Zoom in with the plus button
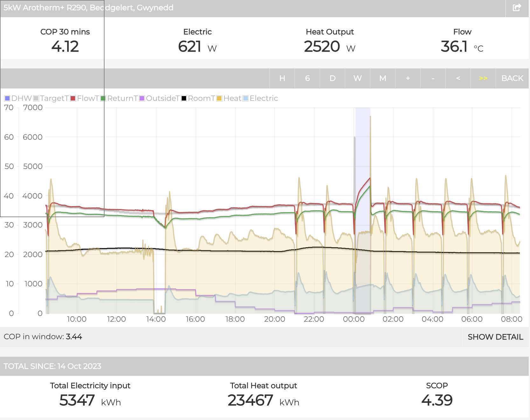This screenshot has height=420, width=530. point(408,78)
